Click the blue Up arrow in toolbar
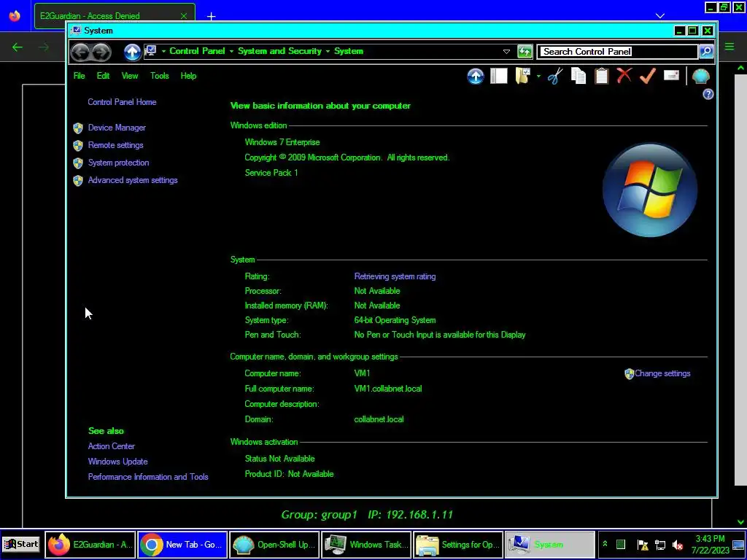This screenshot has width=747, height=560. tap(475, 76)
